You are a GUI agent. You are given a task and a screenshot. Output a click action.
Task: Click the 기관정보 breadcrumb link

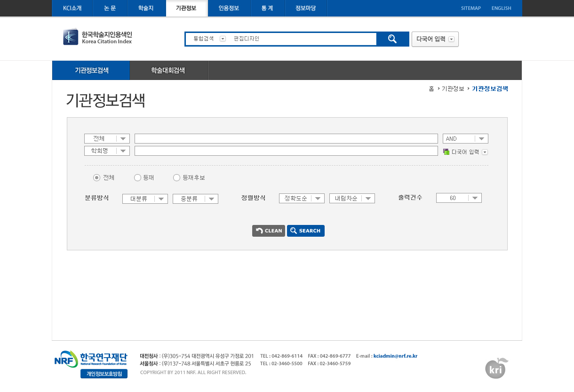(453, 88)
